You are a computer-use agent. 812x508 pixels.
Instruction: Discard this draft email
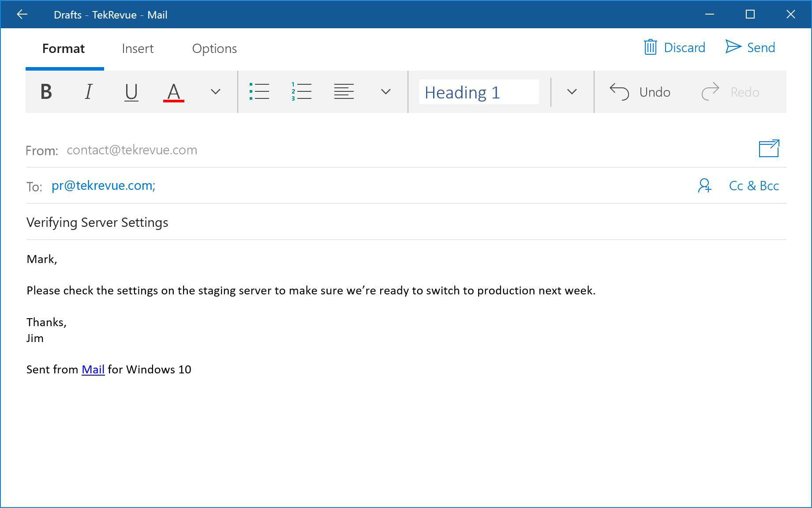click(674, 47)
